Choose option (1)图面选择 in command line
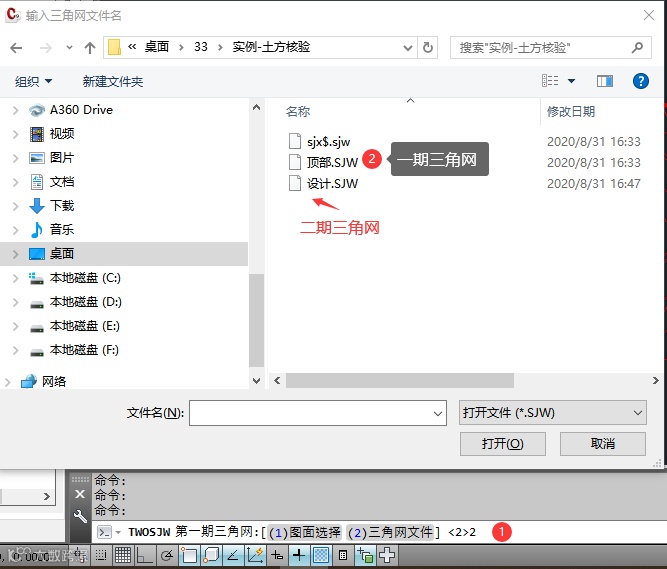The height and width of the screenshot is (569, 667). pos(305,532)
